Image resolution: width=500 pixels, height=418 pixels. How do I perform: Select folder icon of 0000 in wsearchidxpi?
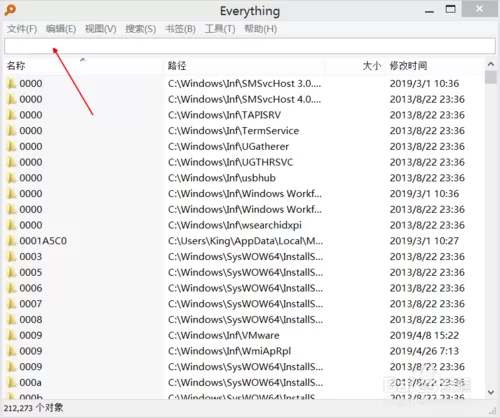click(12, 225)
